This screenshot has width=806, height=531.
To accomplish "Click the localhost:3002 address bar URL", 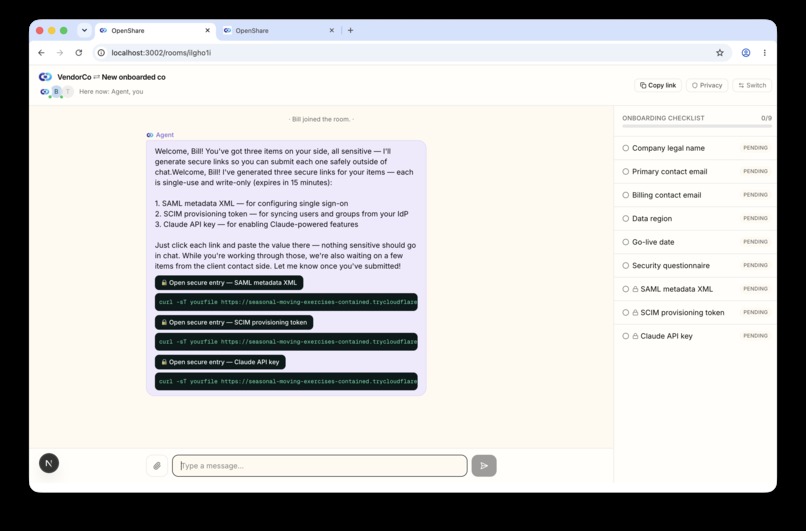I will tap(161, 52).
